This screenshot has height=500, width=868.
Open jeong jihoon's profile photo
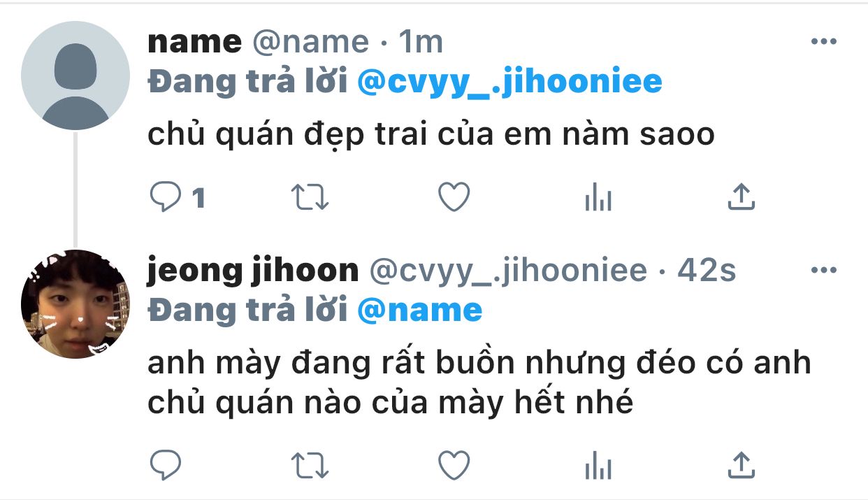point(75,304)
